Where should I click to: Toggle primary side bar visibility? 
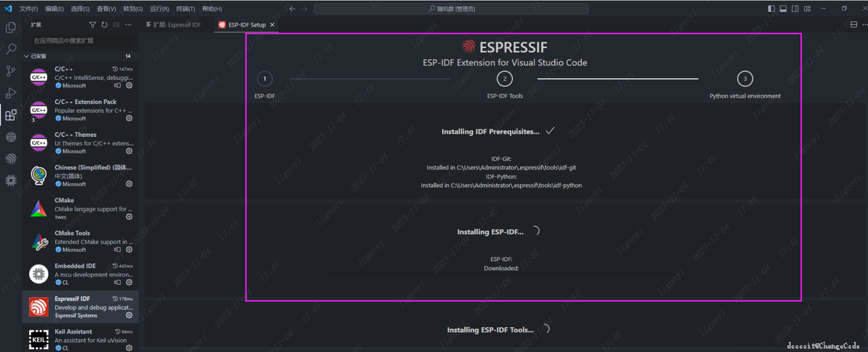click(772, 9)
